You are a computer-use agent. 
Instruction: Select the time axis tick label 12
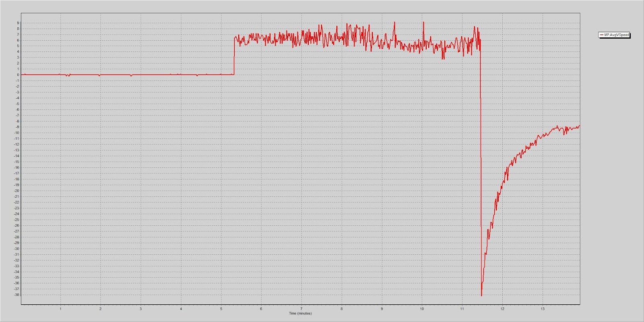502,309
